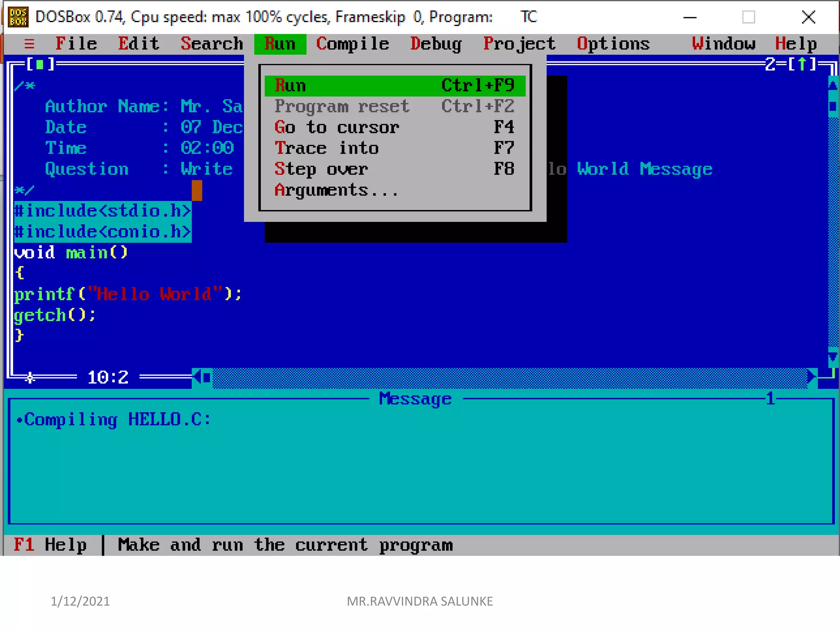
Task: Click the system menu ≡ icon
Action: click(29, 44)
